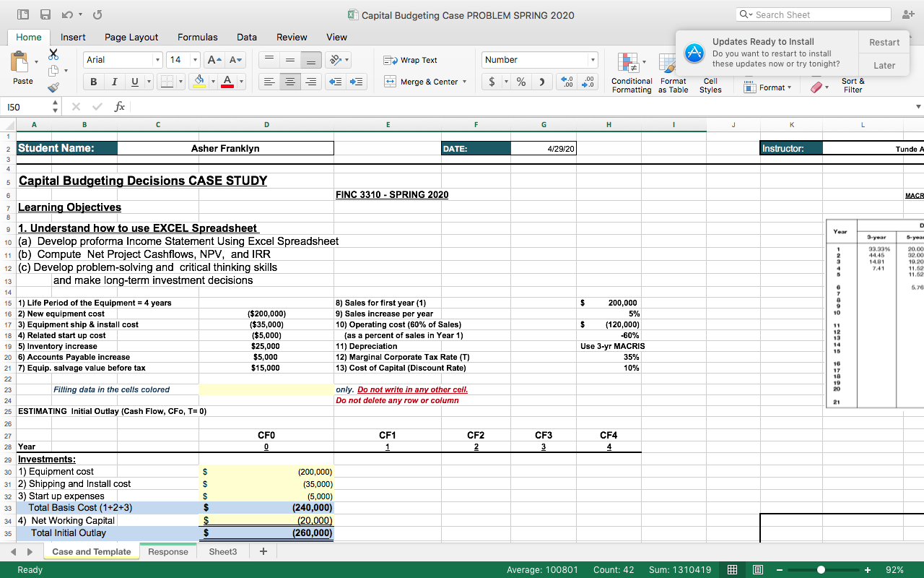Screen dimensions: 924x578
Task: Open the Response sheet tab
Action: 168,551
